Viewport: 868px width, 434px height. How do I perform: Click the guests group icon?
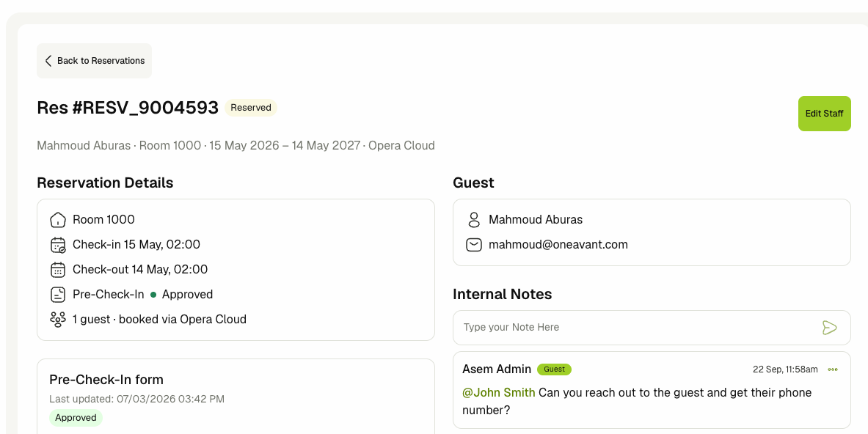pos(57,319)
